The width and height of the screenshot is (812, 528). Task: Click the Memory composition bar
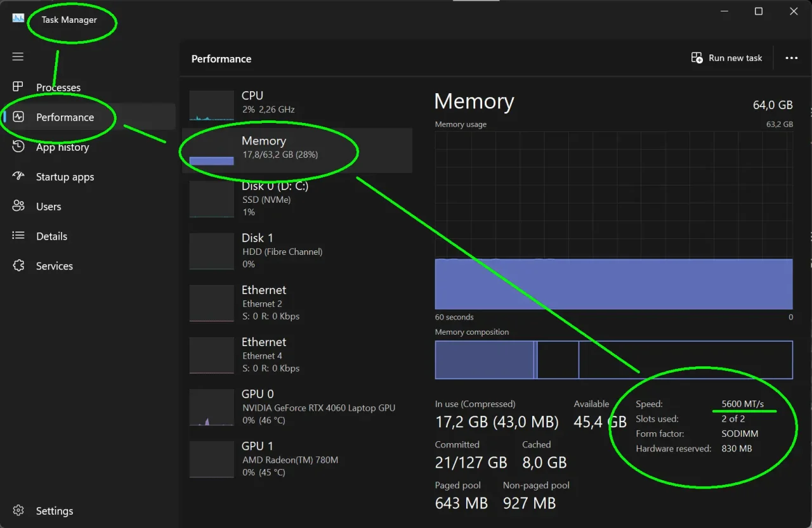(x=613, y=359)
